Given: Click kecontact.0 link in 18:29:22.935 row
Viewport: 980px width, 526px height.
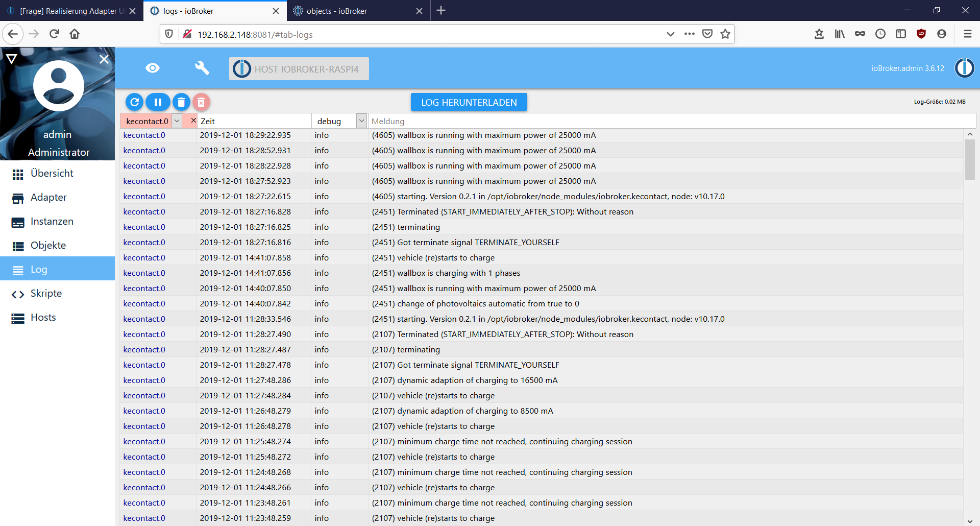Looking at the screenshot, I should tap(144, 135).
